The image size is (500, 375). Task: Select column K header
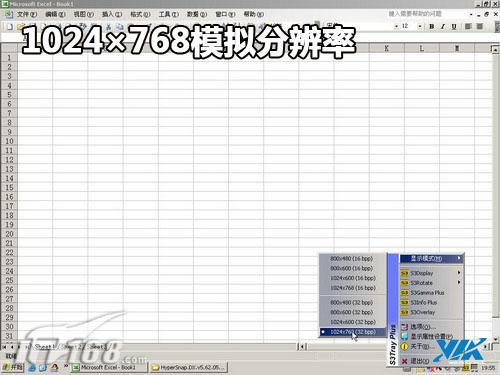pyautogui.click(x=387, y=49)
